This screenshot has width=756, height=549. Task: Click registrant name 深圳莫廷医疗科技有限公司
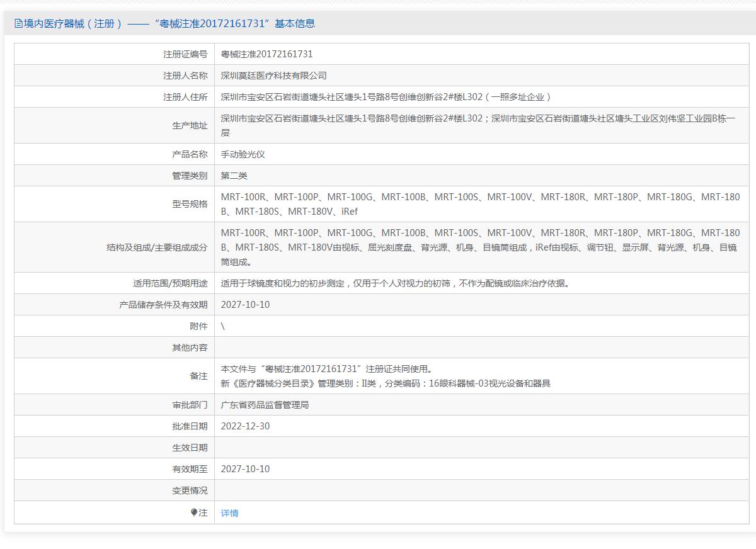273,76
